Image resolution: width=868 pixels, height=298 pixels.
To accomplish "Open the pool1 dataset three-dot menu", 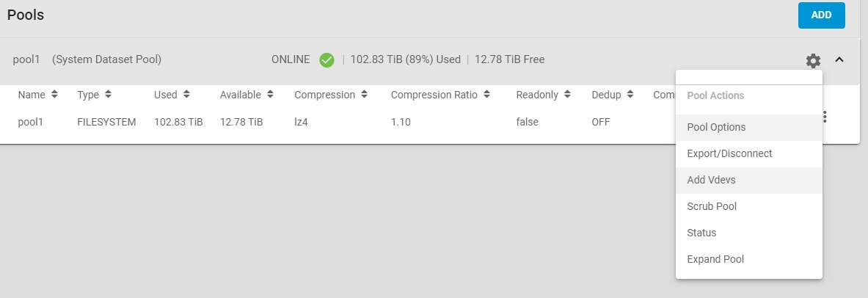I will coord(825,117).
